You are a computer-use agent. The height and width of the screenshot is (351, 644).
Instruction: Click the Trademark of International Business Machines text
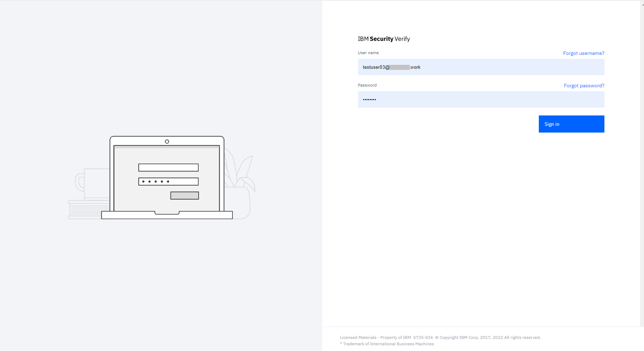pos(387,344)
